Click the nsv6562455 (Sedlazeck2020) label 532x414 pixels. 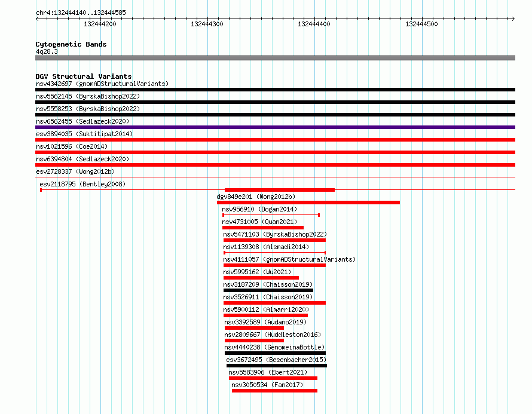coord(82,121)
